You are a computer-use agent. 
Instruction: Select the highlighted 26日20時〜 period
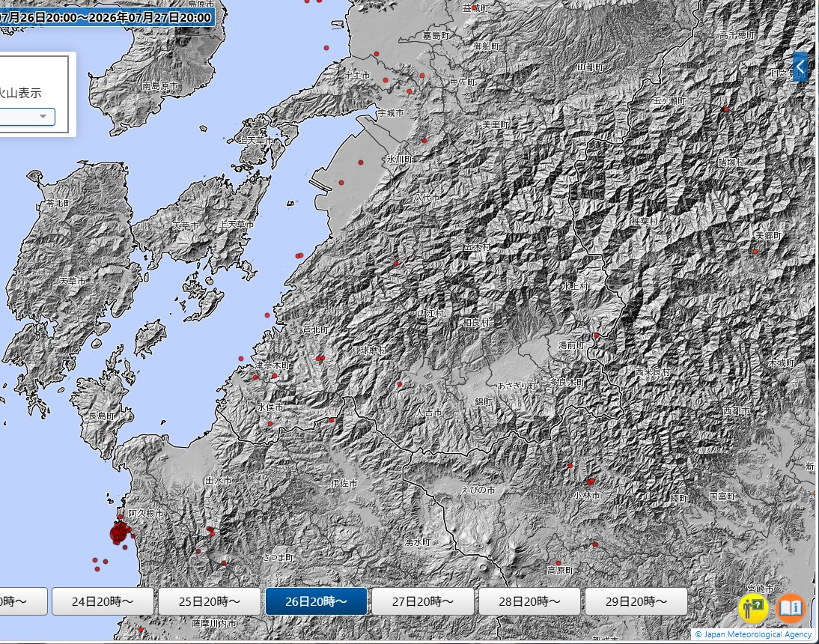[x=316, y=601]
